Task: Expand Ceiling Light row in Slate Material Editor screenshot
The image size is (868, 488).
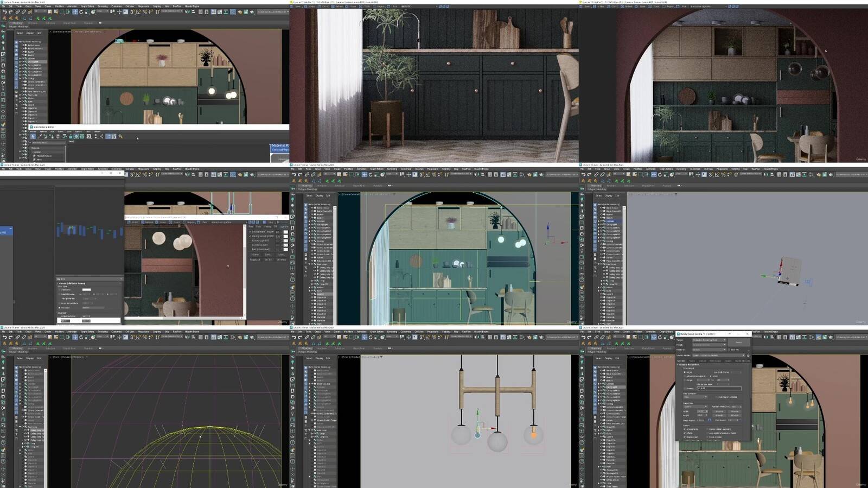Action: click(20, 62)
